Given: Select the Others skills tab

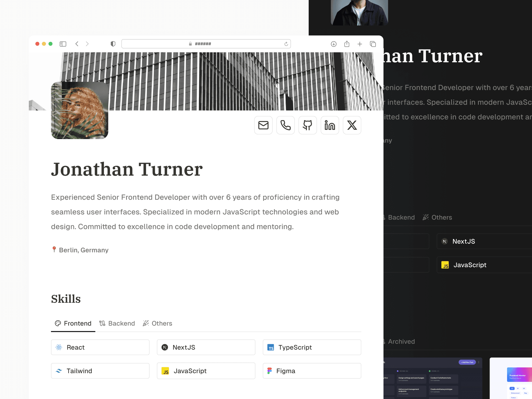Looking at the screenshot, I should click(x=162, y=323).
